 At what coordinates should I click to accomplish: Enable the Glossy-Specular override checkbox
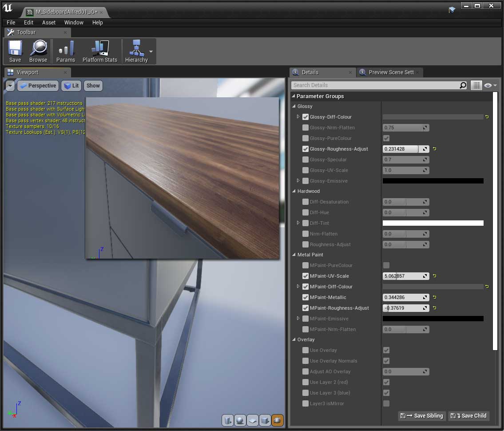(x=306, y=159)
